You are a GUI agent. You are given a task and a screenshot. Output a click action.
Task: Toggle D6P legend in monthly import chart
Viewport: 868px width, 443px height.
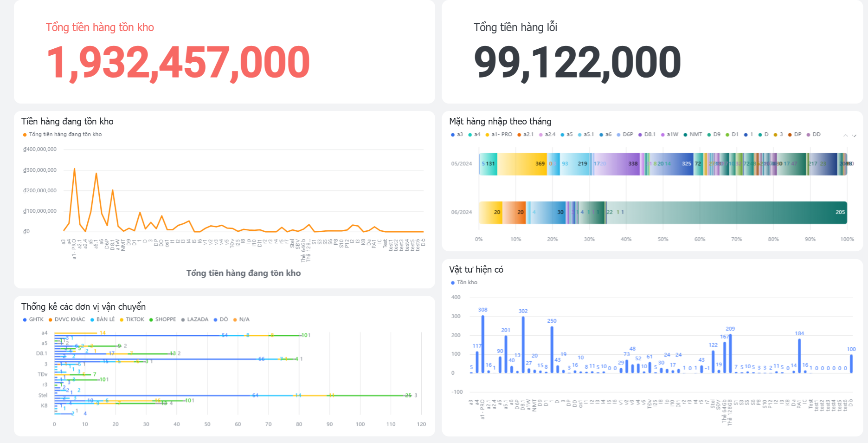[625, 134]
